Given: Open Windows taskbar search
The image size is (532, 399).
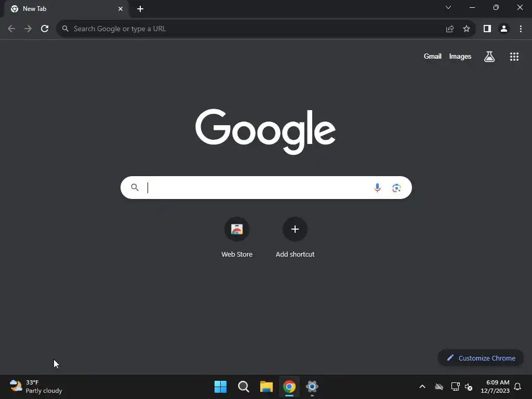Looking at the screenshot, I should click(244, 387).
